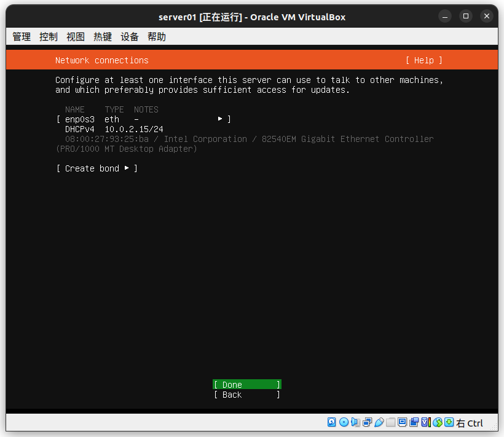Click the arrow on enp0s3 row
Screen dimensions: 504x437
point(220,119)
